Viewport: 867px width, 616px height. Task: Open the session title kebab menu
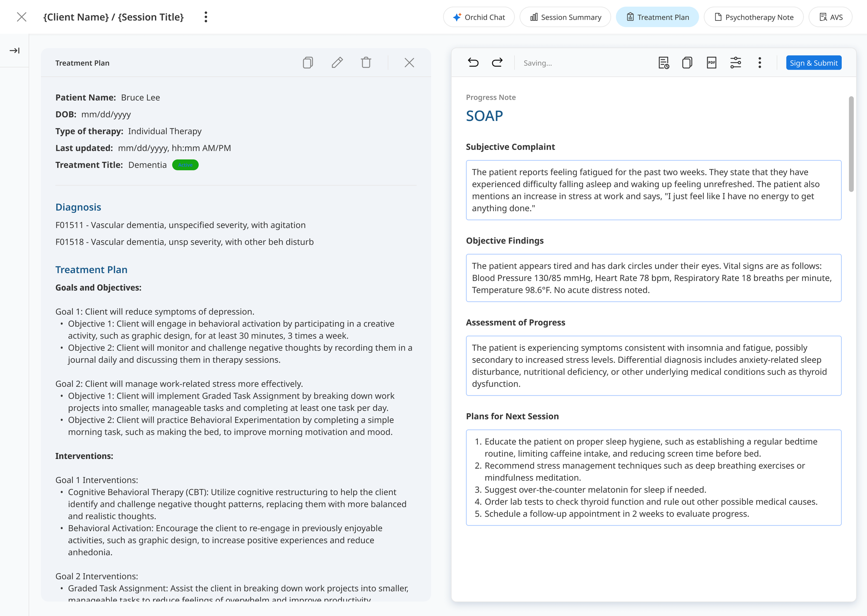coord(206,17)
